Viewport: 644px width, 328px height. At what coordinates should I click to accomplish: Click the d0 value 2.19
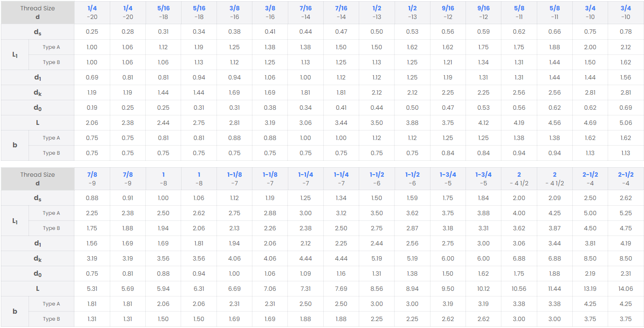coord(590,274)
